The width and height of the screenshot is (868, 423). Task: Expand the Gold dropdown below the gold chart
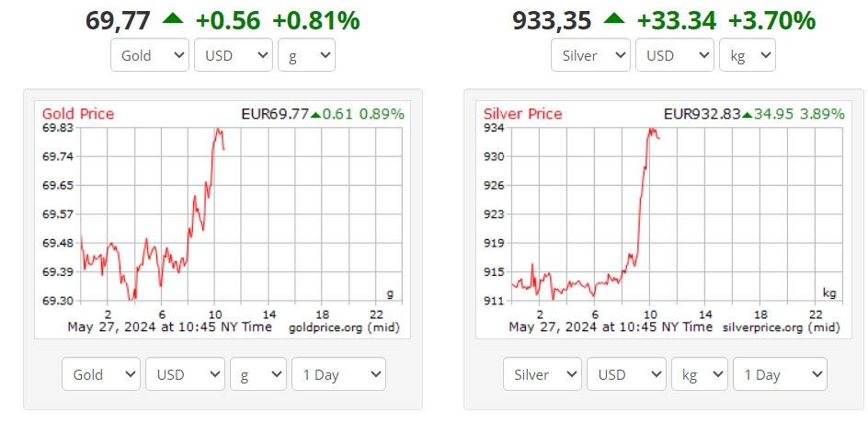click(101, 374)
